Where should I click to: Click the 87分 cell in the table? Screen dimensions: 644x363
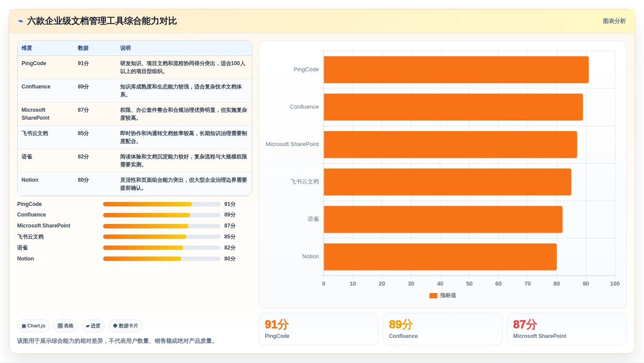pyautogui.click(x=83, y=110)
